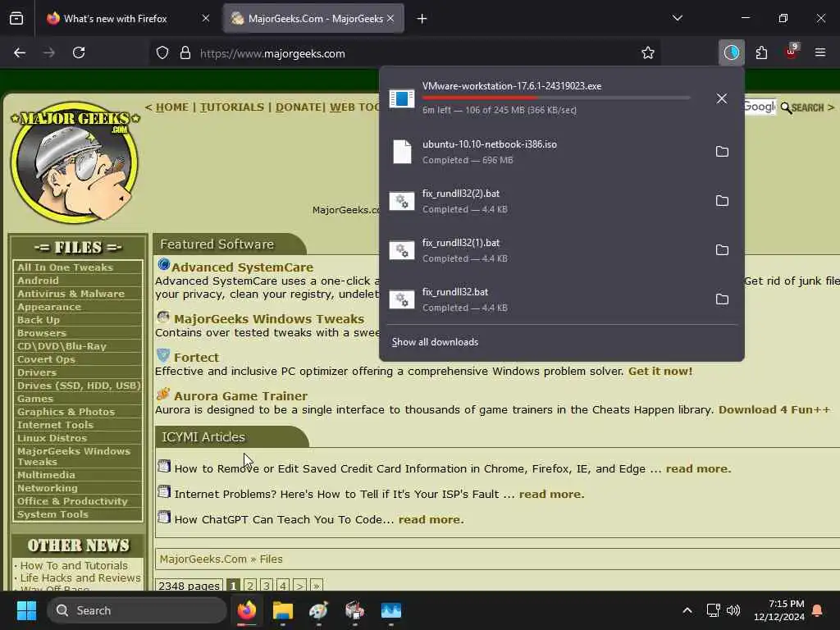Image resolution: width=840 pixels, height=630 pixels.
Task: Open All In One Tweaks category
Action: [x=65, y=267]
